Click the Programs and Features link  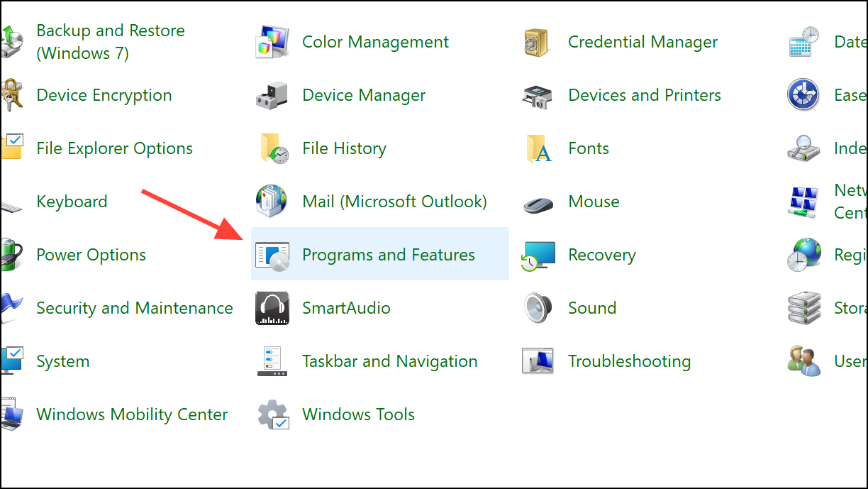pos(389,255)
